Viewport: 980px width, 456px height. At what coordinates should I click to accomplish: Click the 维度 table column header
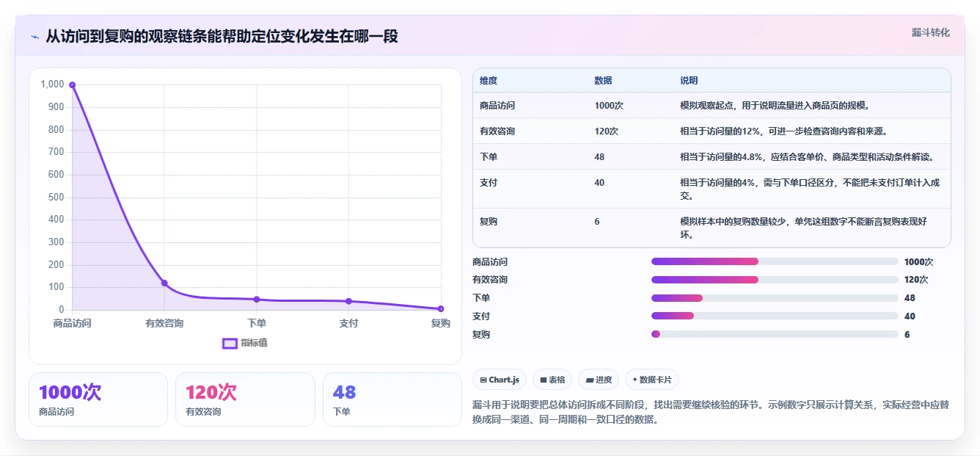[x=489, y=81]
